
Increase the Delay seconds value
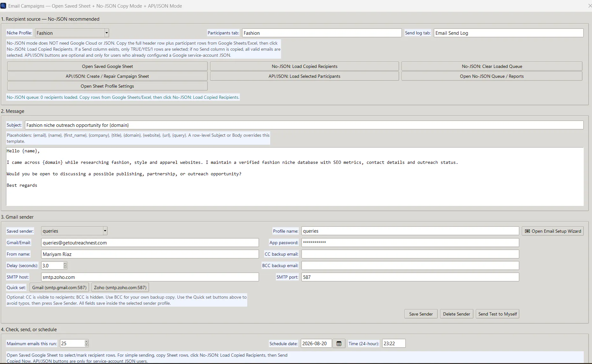click(x=65, y=264)
